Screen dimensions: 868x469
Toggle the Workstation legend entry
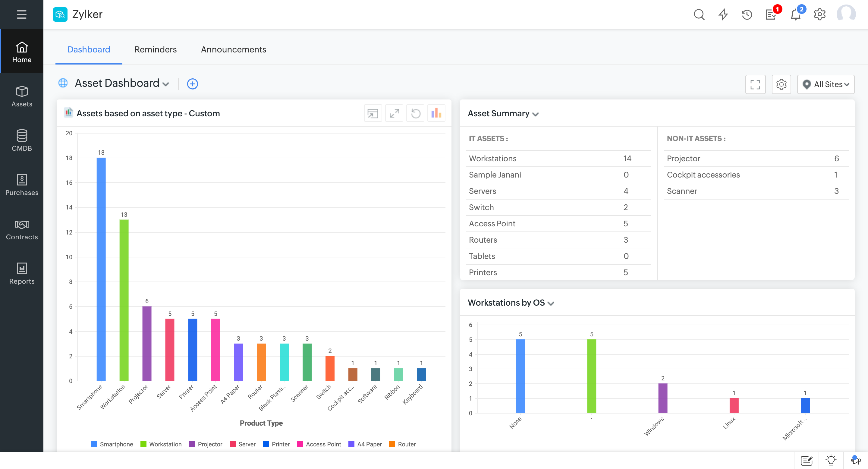161,444
